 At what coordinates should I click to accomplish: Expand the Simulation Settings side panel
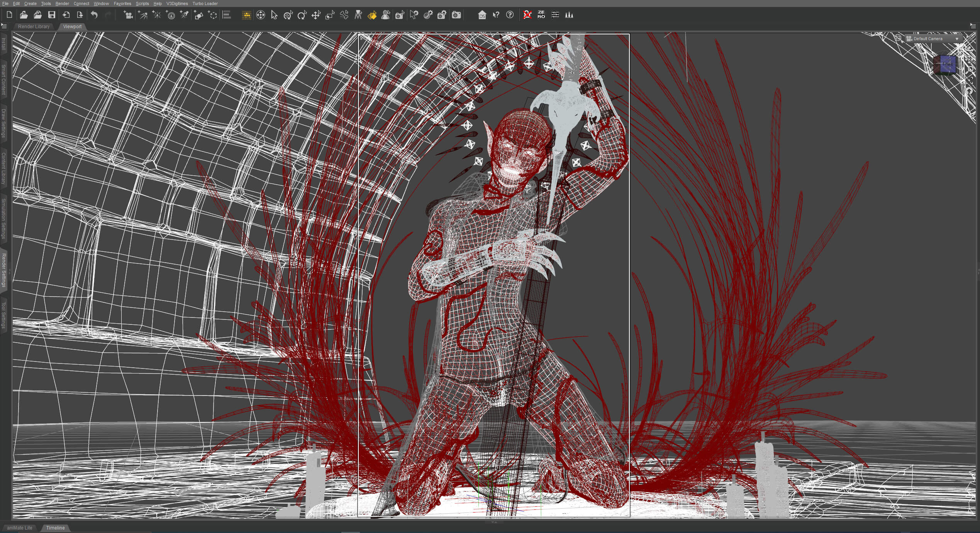coord(3,219)
